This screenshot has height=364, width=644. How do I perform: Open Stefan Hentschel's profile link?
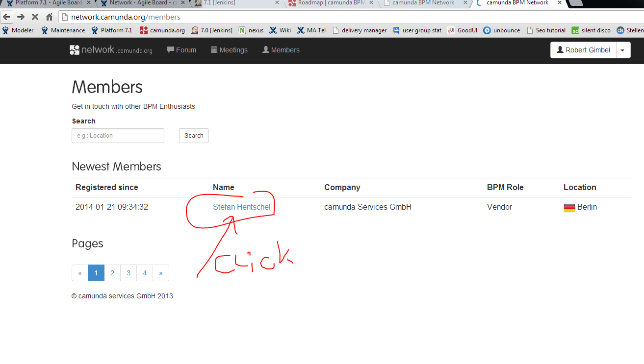(x=241, y=207)
